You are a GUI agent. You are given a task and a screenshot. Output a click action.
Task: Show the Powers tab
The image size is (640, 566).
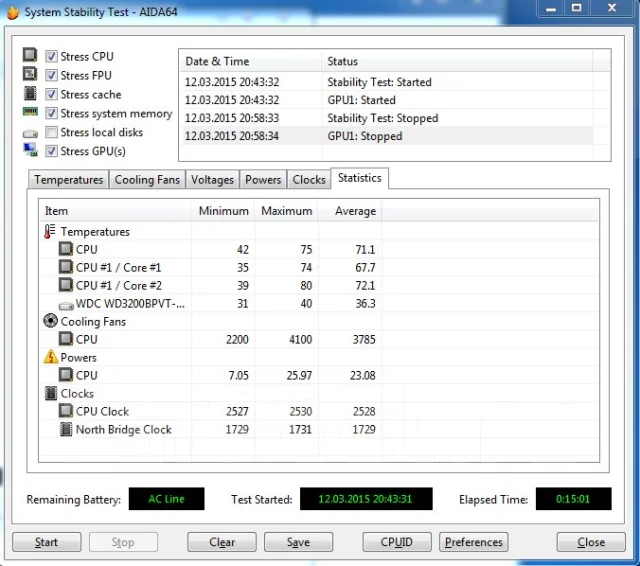263,180
